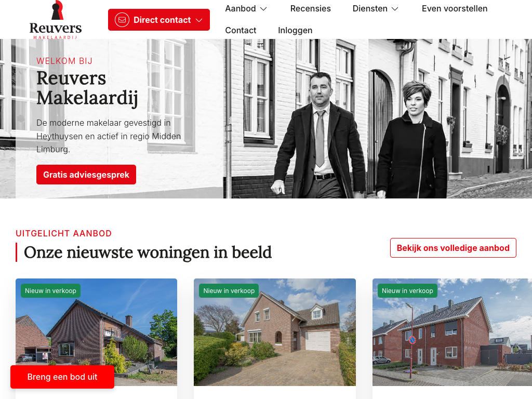Open the second house listing with white garage
This screenshot has width=532, height=399.
[275, 332]
